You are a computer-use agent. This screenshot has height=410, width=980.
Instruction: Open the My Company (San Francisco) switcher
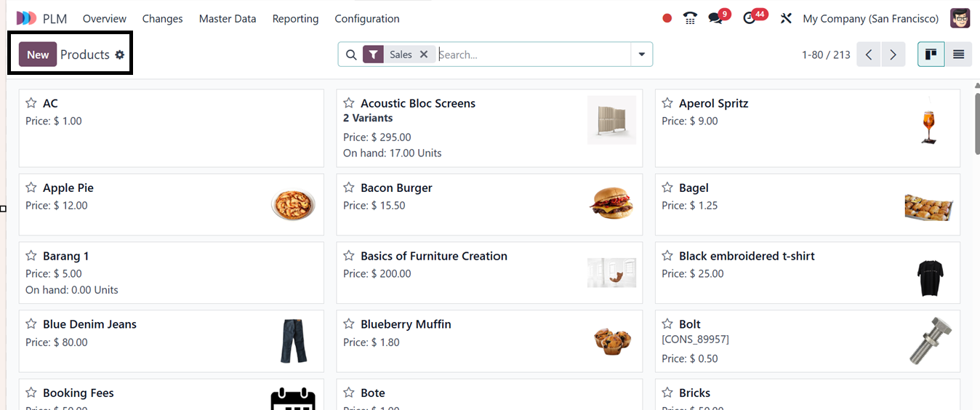[870, 18]
